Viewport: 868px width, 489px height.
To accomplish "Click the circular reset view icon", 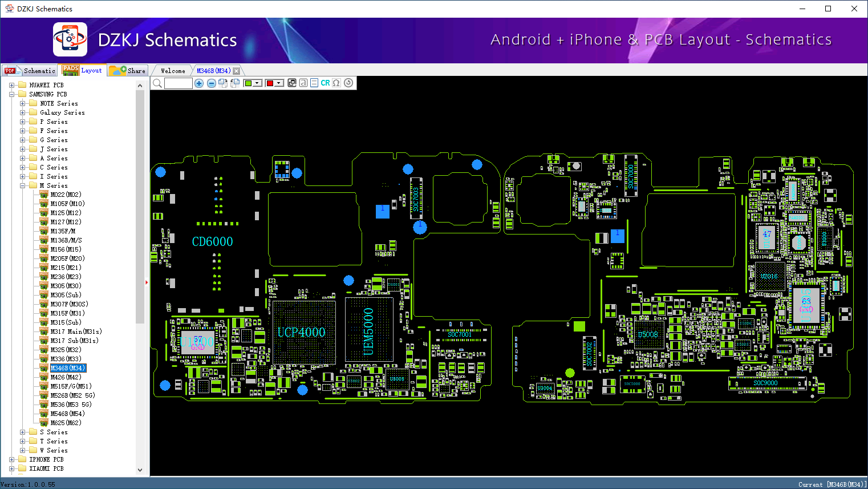I will tap(348, 83).
